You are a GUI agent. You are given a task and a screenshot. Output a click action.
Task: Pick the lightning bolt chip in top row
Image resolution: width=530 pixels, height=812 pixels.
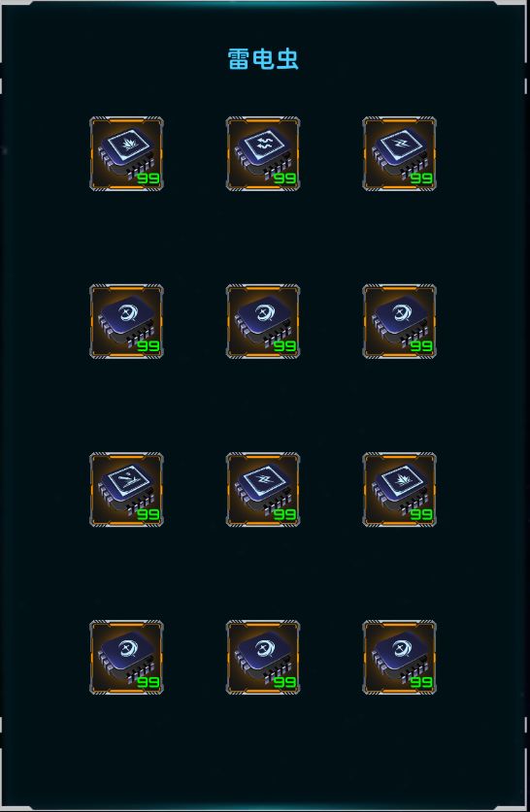click(400, 154)
